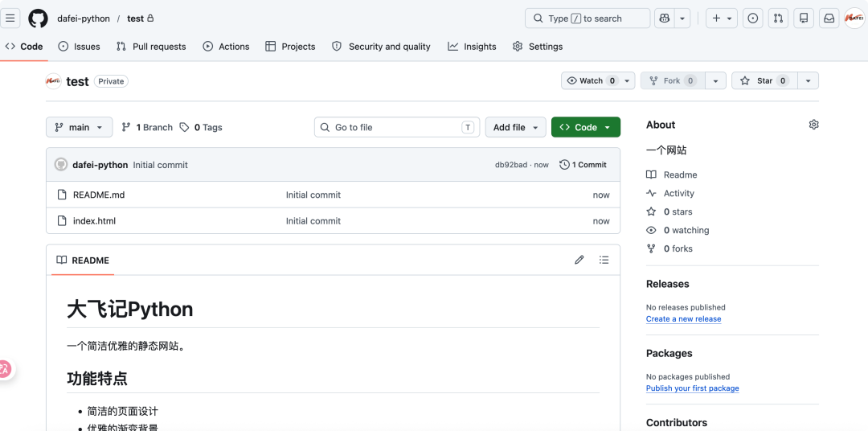Image resolution: width=868 pixels, height=431 pixels.
Task: Click the 功能特点 README heading
Action: (97, 379)
